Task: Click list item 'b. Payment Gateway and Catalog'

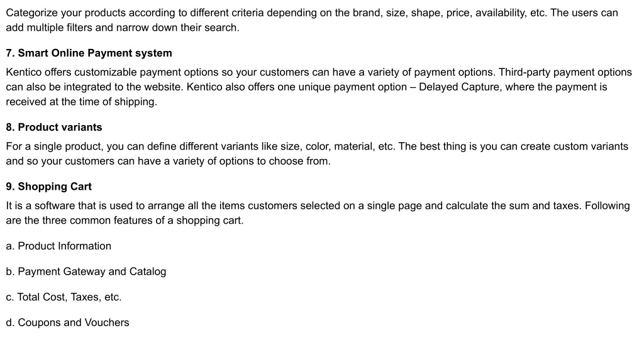Action: coord(86,271)
